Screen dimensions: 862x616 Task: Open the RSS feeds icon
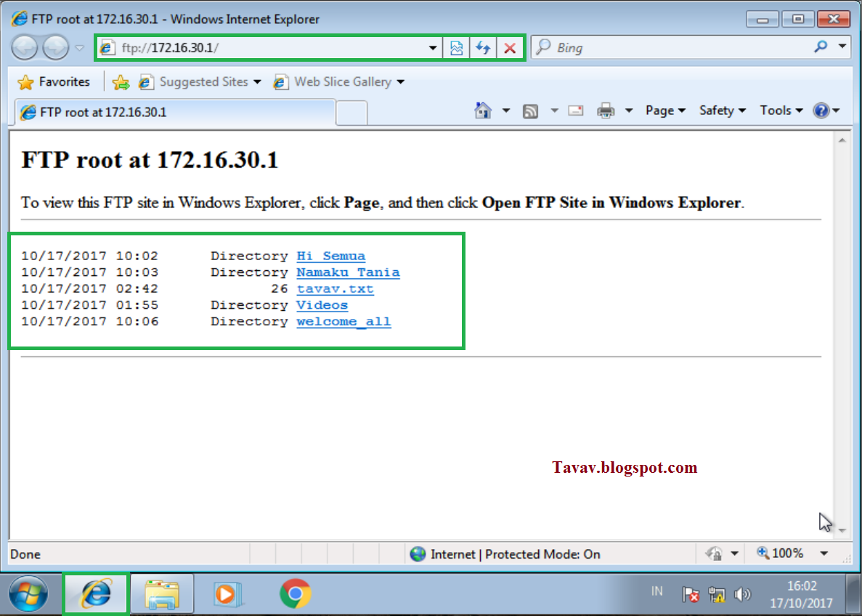pos(531,110)
